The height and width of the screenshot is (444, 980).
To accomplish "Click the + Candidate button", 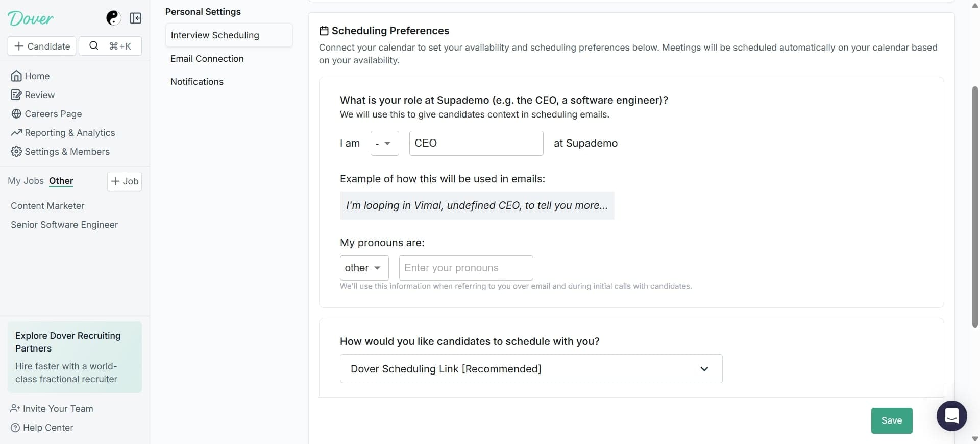I will click(42, 46).
